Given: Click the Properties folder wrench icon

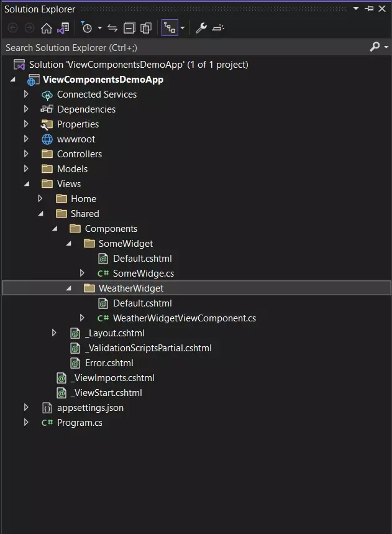Looking at the screenshot, I should tap(47, 125).
